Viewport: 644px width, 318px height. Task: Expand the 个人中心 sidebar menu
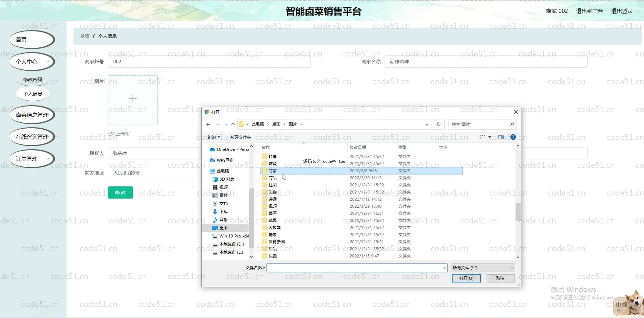[x=32, y=62]
